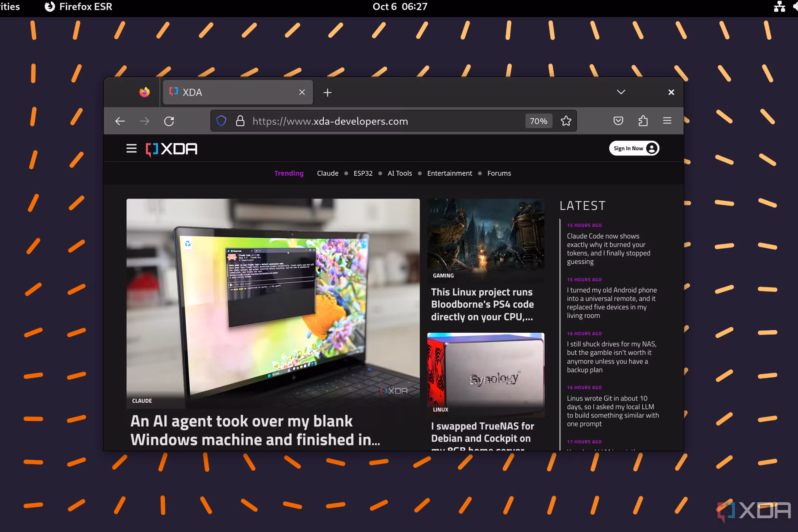This screenshot has height=532, width=798.
Task: Click the padlock site security icon
Action: point(240,121)
